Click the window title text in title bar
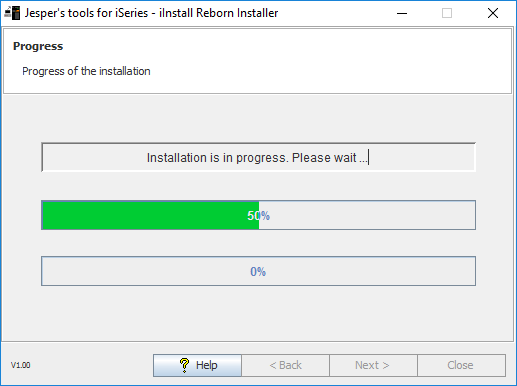The image size is (517, 386). coord(151,13)
